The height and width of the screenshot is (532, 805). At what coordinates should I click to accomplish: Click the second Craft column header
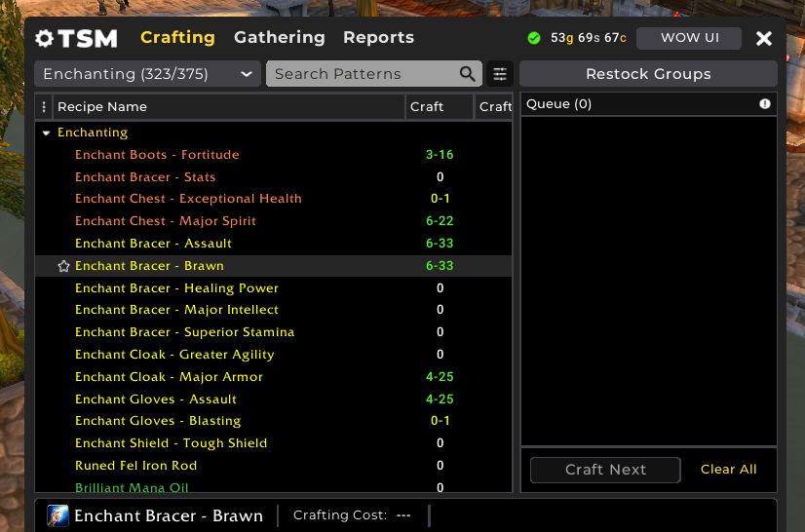494,107
